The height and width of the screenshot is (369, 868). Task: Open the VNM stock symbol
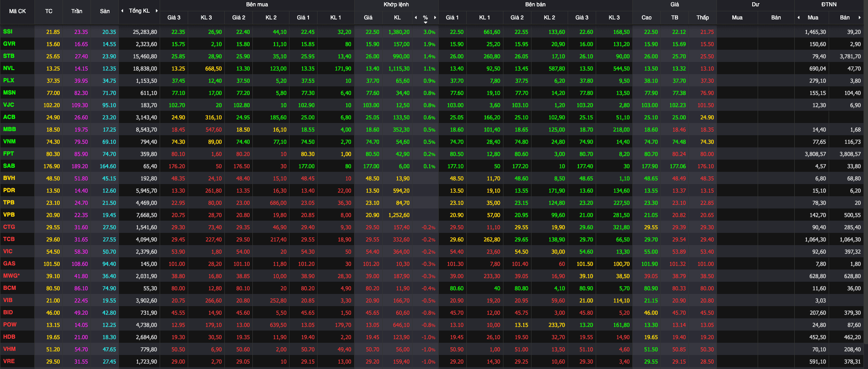coord(9,142)
